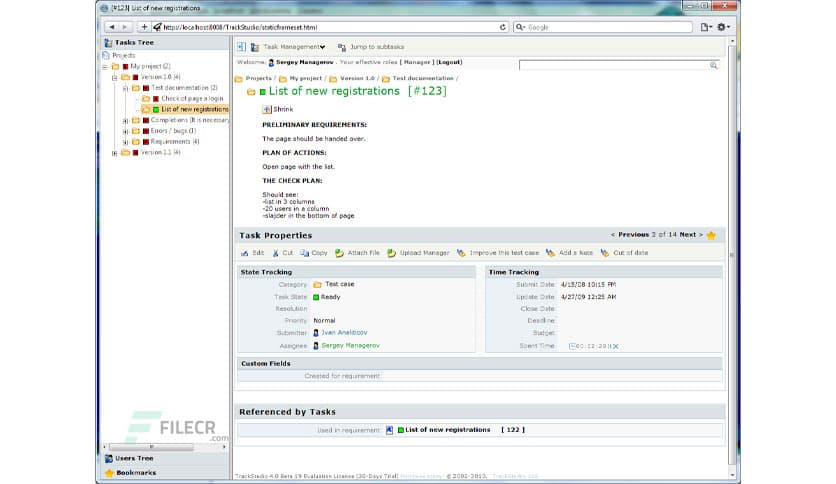Click the Next task navigation link
This screenshot has height=484, width=836.
tap(687, 235)
